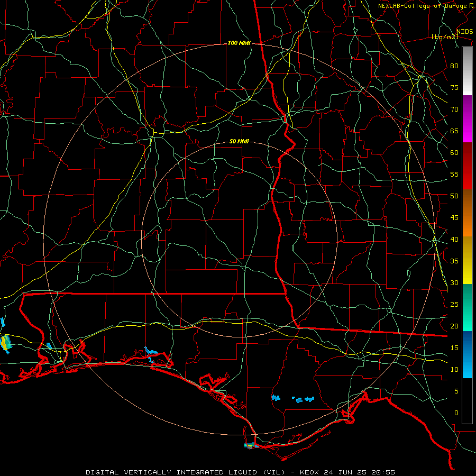This screenshot has width=476, height=476.
Task: Click the multicolor echo on the southern coast tip
Action: click(x=251, y=445)
